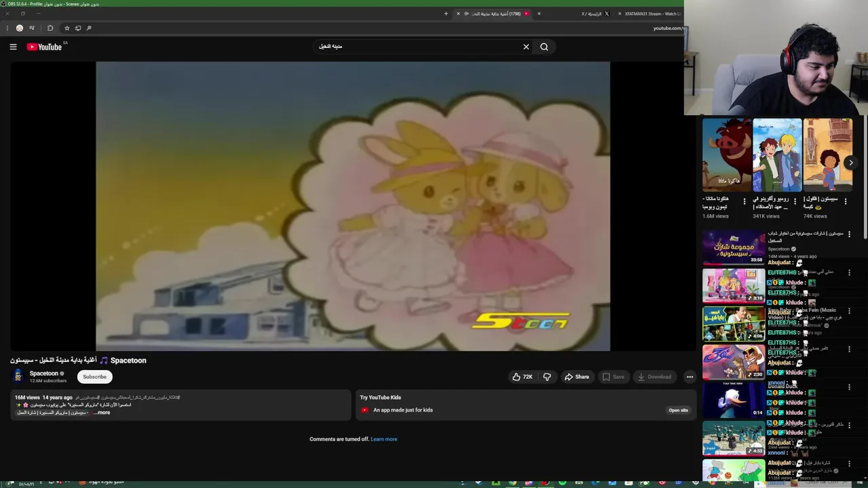Clear the YouTube search text
Image resolution: width=868 pixels, height=488 pixels.
point(526,47)
